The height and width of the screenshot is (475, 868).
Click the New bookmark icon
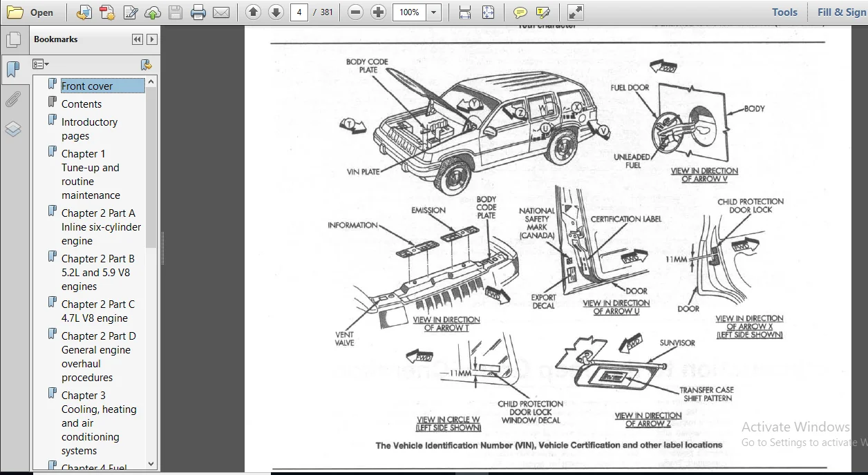tap(146, 64)
